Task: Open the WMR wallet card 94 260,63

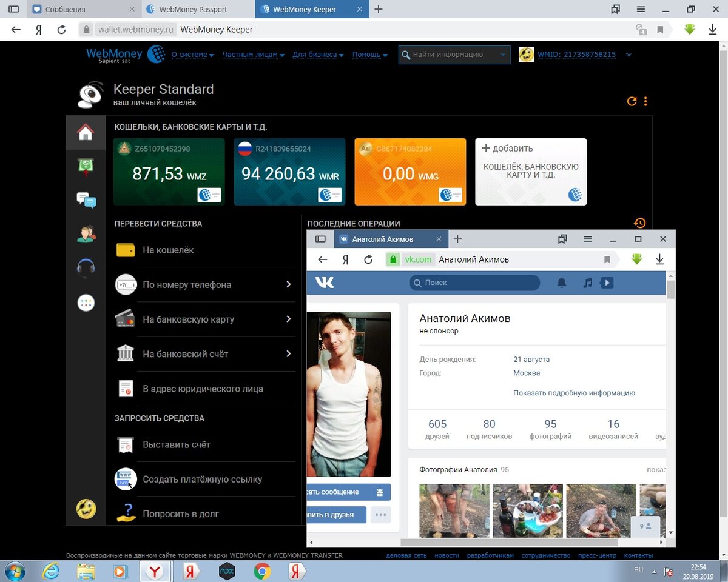Action: coord(289,172)
